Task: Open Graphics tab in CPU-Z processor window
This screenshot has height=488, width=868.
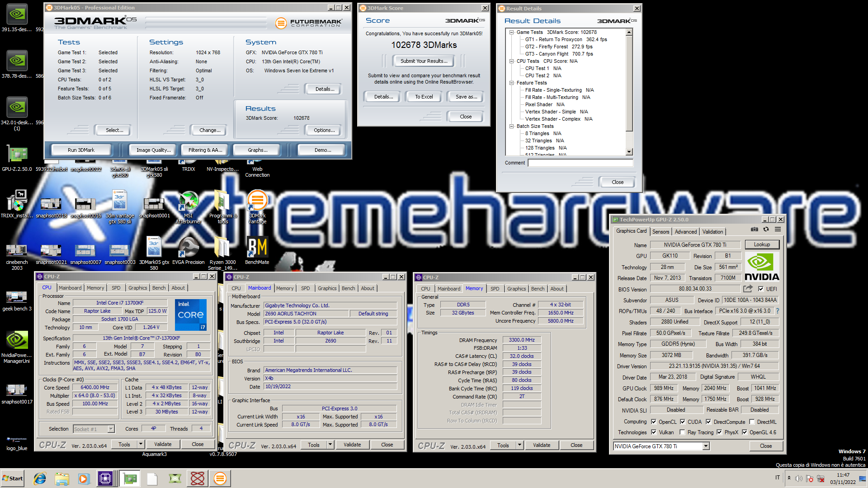Action: pos(137,287)
